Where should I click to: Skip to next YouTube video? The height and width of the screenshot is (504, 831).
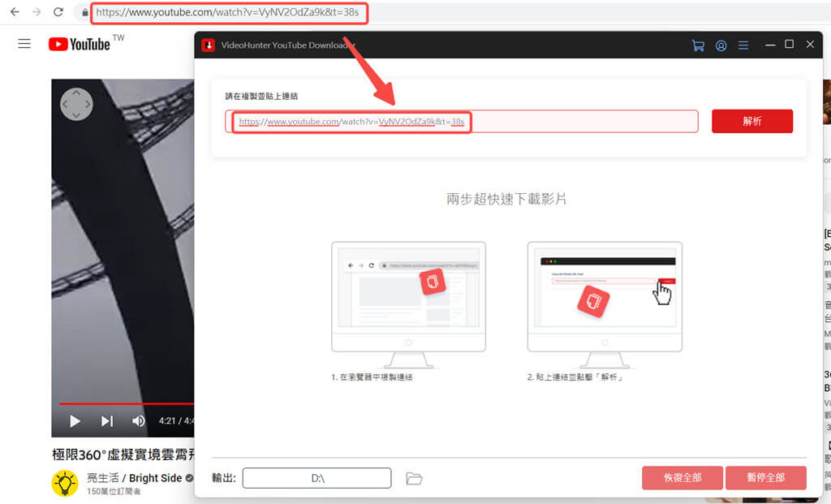click(106, 420)
